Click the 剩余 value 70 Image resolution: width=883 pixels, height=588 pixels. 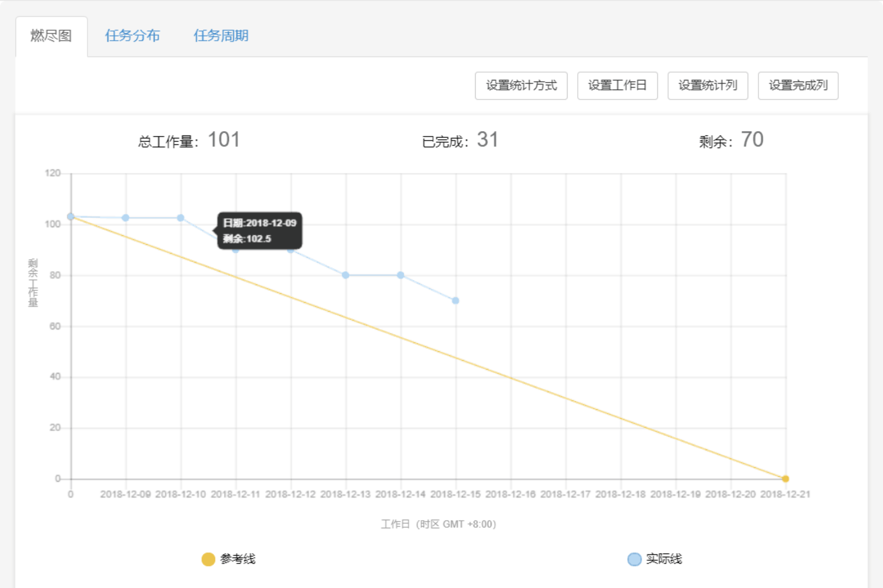tap(752, 140)
